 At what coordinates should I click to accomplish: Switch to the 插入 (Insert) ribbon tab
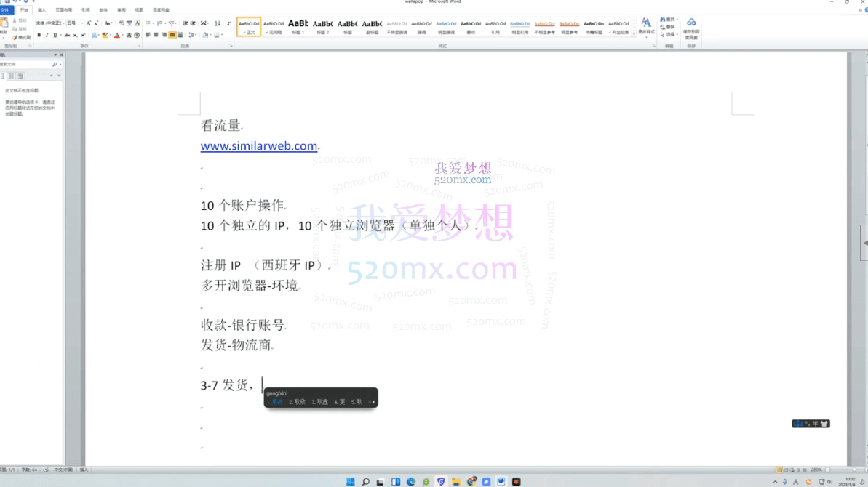click(x=42, y=9)
